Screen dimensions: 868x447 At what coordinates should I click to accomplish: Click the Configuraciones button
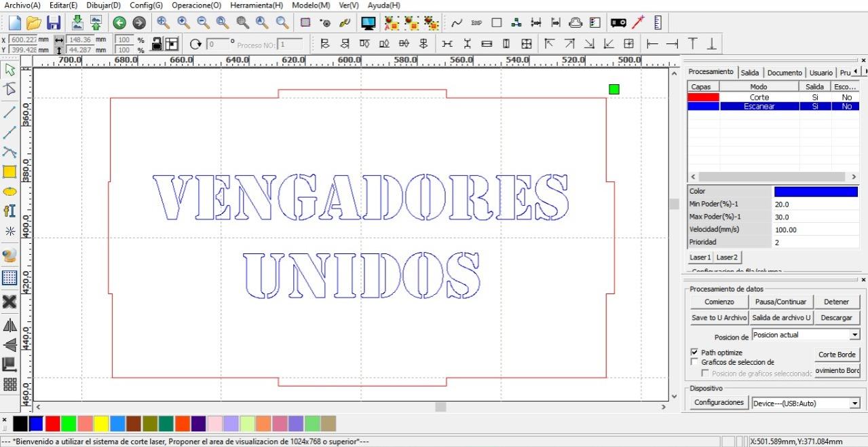(x=719, y=403)
